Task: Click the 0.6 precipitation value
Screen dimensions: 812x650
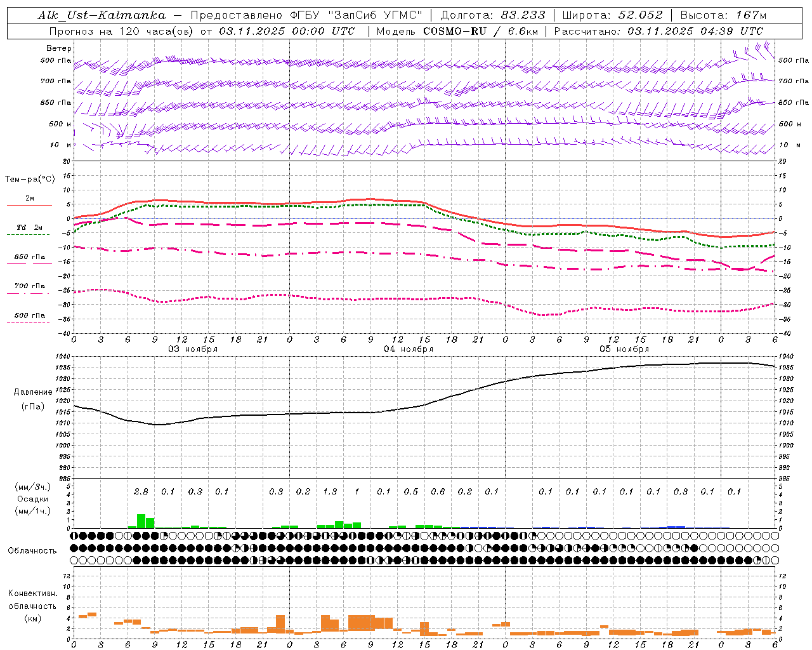Action: click(438, 492)
